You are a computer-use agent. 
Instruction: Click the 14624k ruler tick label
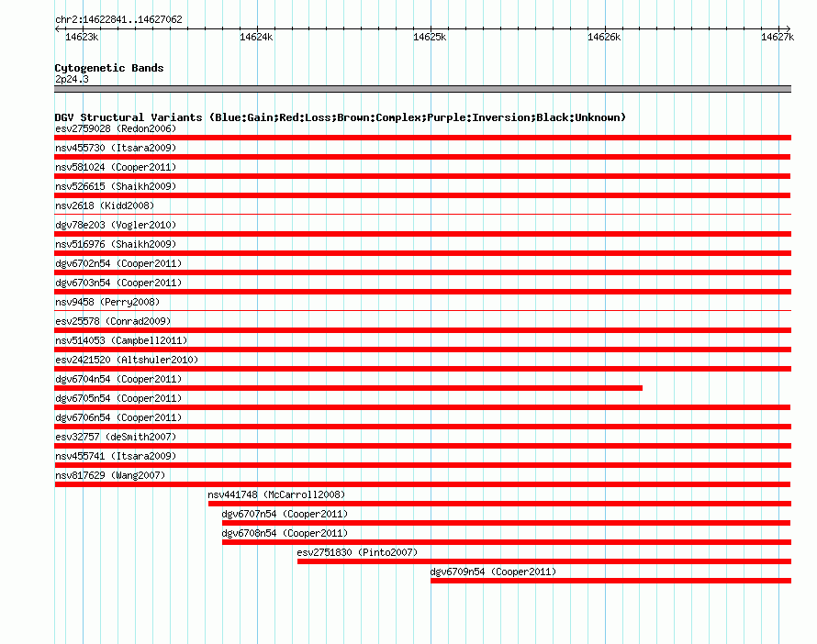coord(256,37)
